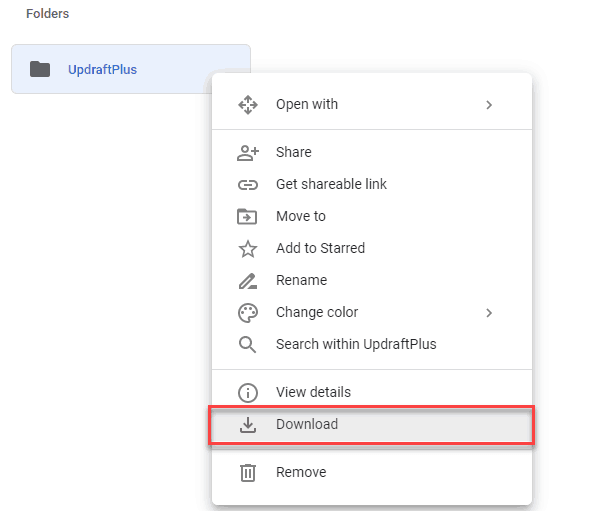
Task: Expand the Open with submenu arrow
Action: pos(489,105)
